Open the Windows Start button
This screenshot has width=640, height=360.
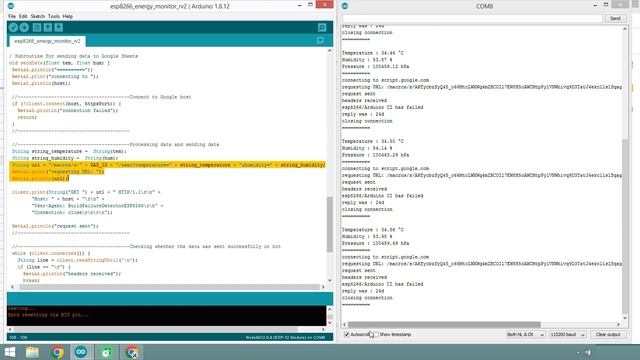pos(9,352)
